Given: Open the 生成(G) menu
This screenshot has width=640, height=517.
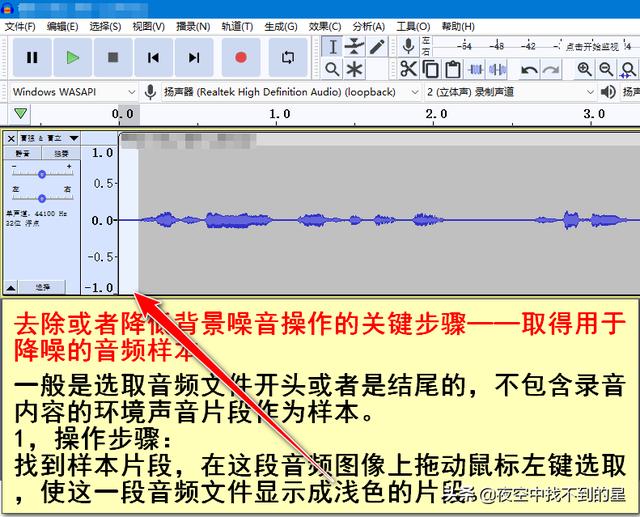Looking at the screenshot, I should click(281, 27).
